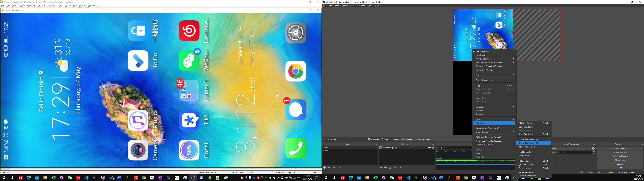Open the Camera app on the phone screen
The image size is (644, 181).
138,150
